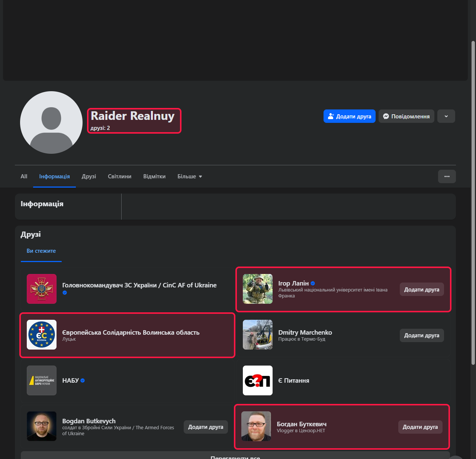Click Bogdan Butkevych profile photo
The image size is (476, 459).
(42, 426)
